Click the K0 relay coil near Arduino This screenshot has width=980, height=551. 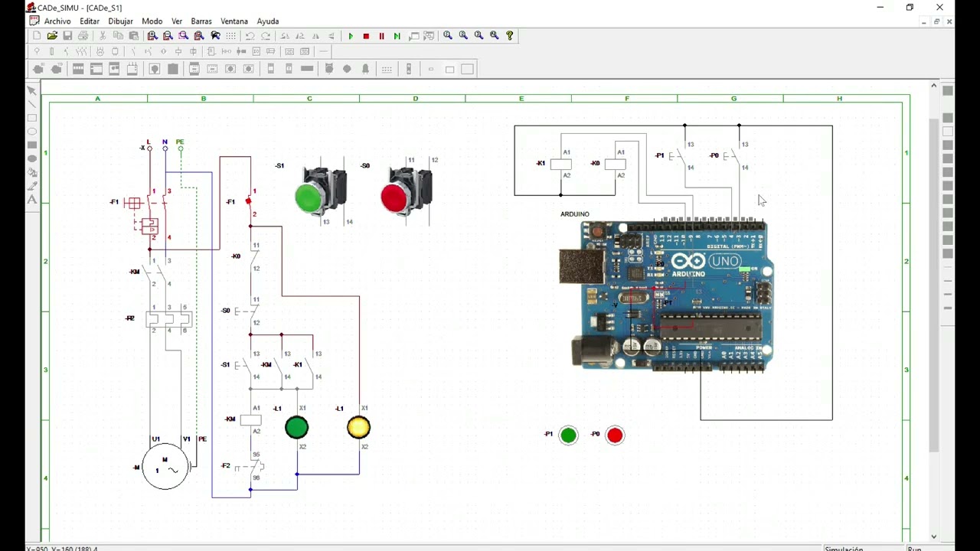tap(616, 164)
